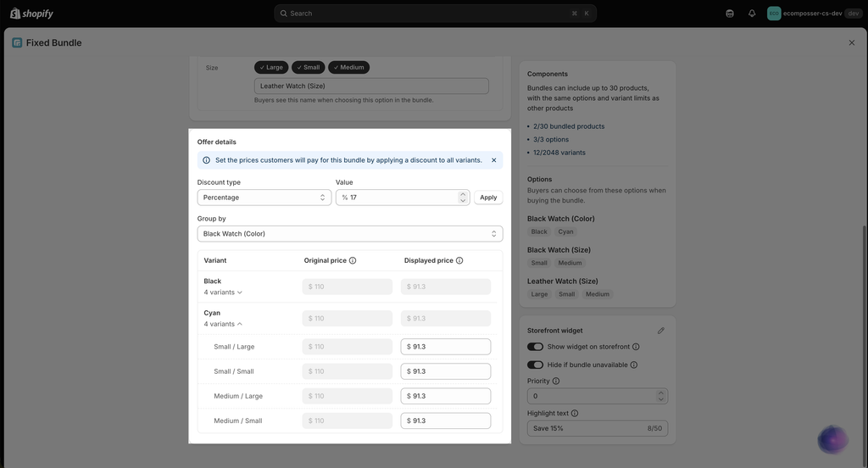Show Original price info tooltip icon
Screen dimensions: 868x468
coord(353,260)
